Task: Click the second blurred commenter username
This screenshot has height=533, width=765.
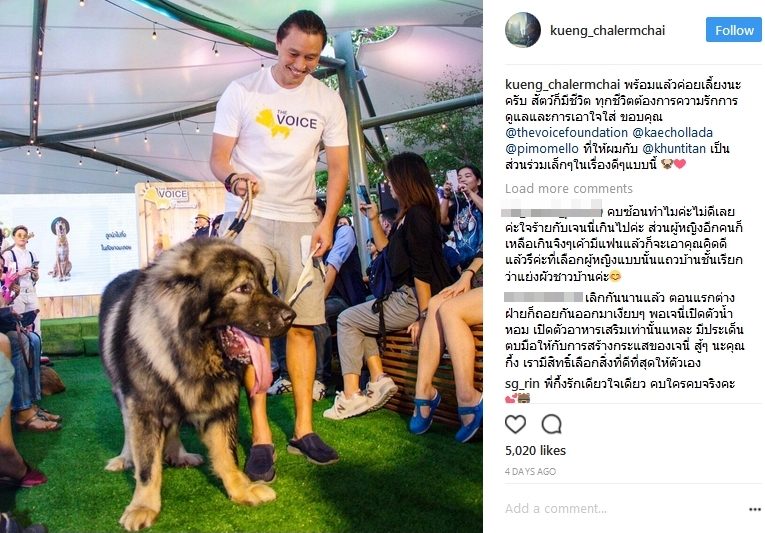Action: (543, 297)
